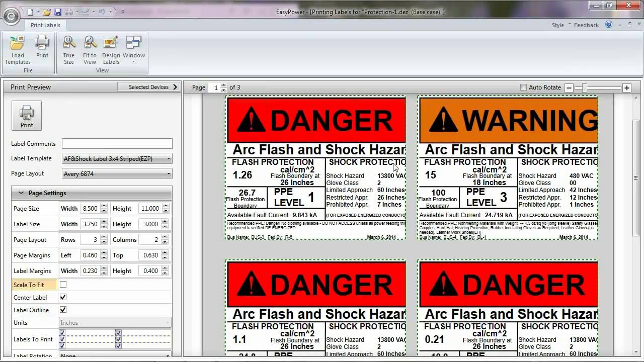Expand the Selected Devices panel
Screen dimensions: 644x362
click(x=149, y=87)
